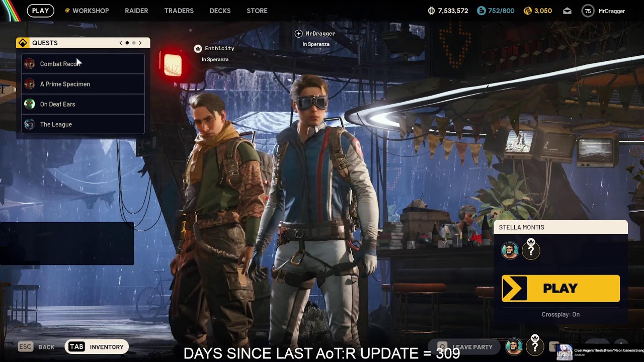The height and width of the screenshot is (362, 644).
Task: Click the gold token icon by 3,050
Action: click(x=527, y=11)
